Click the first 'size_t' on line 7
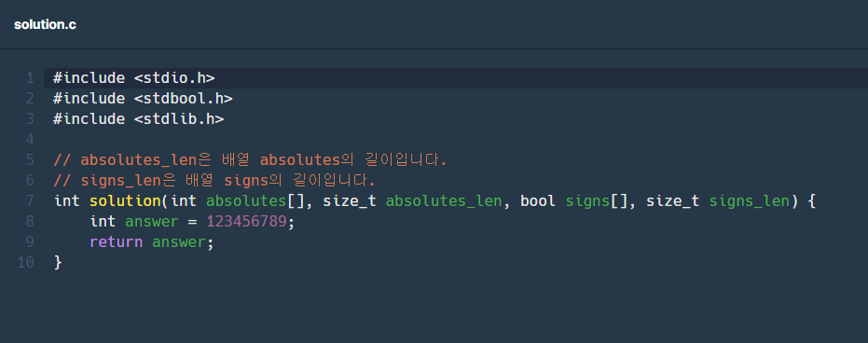Screen dimensions: 868x343 350,201
